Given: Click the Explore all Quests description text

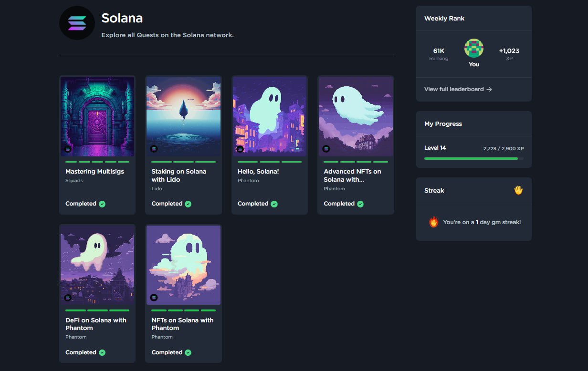Looking at the screenshot, I should pyautogui.click(x=168, y=35).
